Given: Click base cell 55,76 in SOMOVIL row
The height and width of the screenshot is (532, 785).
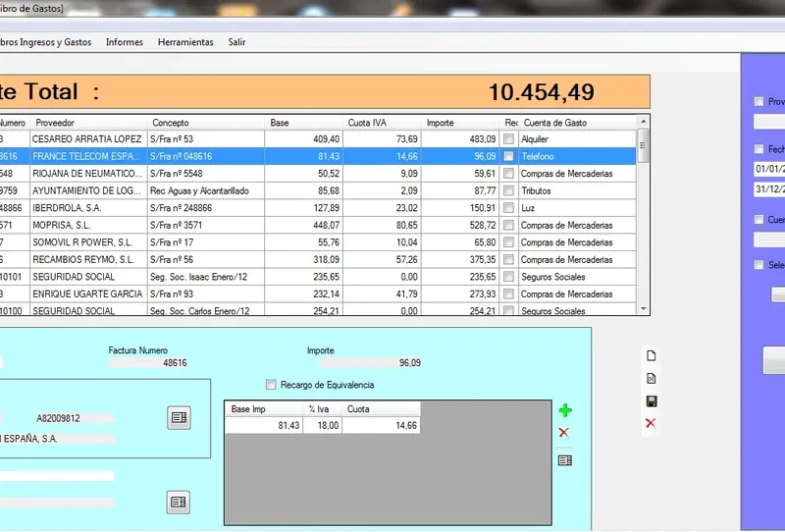Looking at the screenshot, I should (304, 242).
